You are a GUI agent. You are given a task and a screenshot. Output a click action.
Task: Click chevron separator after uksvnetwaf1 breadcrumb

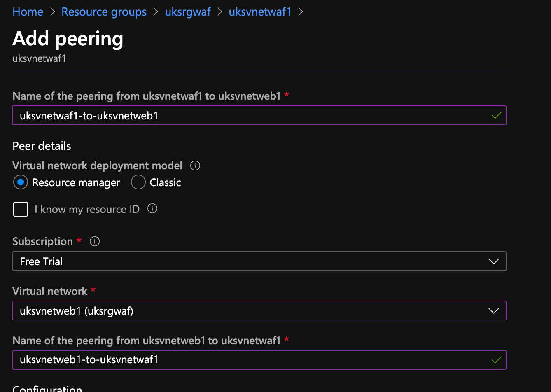(x=300, y=12)
